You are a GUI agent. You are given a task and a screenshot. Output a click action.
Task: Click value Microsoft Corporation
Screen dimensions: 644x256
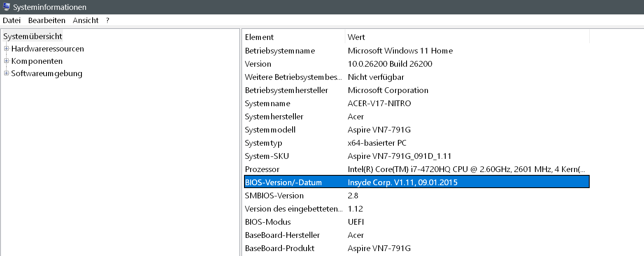(x=388, y=90)
